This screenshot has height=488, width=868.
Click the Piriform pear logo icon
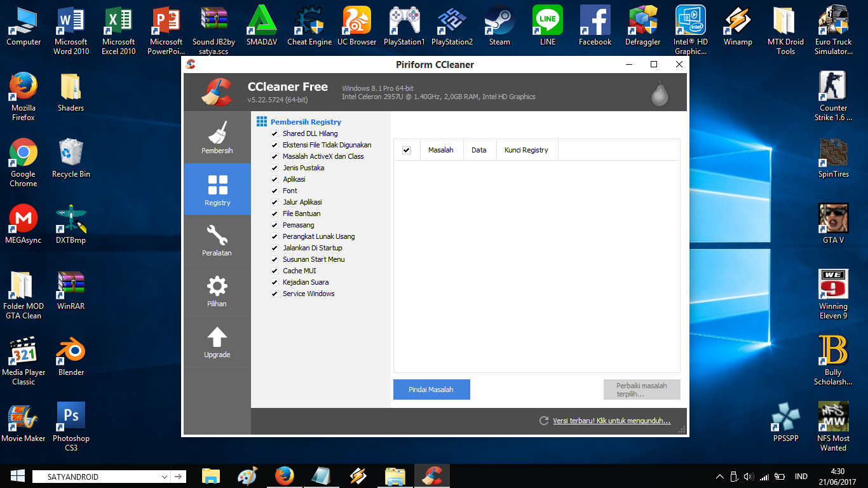click(x=660, y=95)
